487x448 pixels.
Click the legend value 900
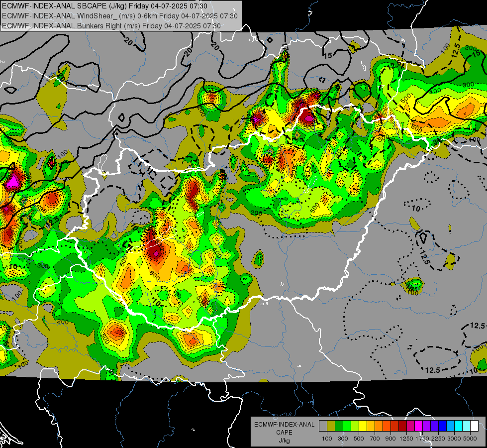pos(390,439)
